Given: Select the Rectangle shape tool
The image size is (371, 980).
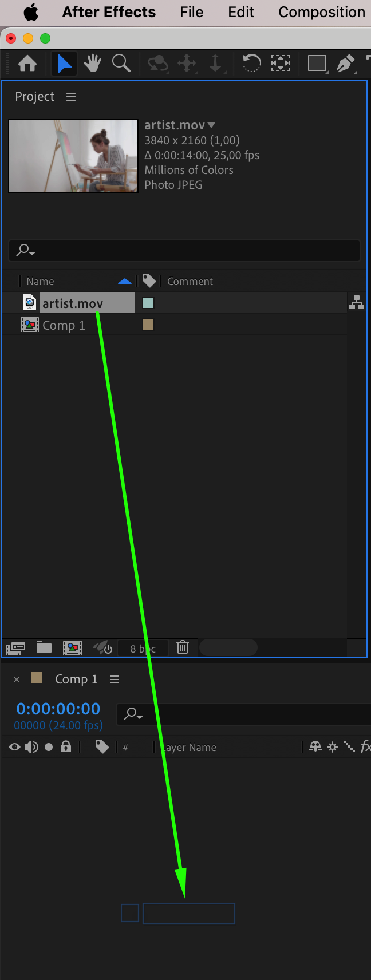Looking at the screenshot, I should point(317,63).
